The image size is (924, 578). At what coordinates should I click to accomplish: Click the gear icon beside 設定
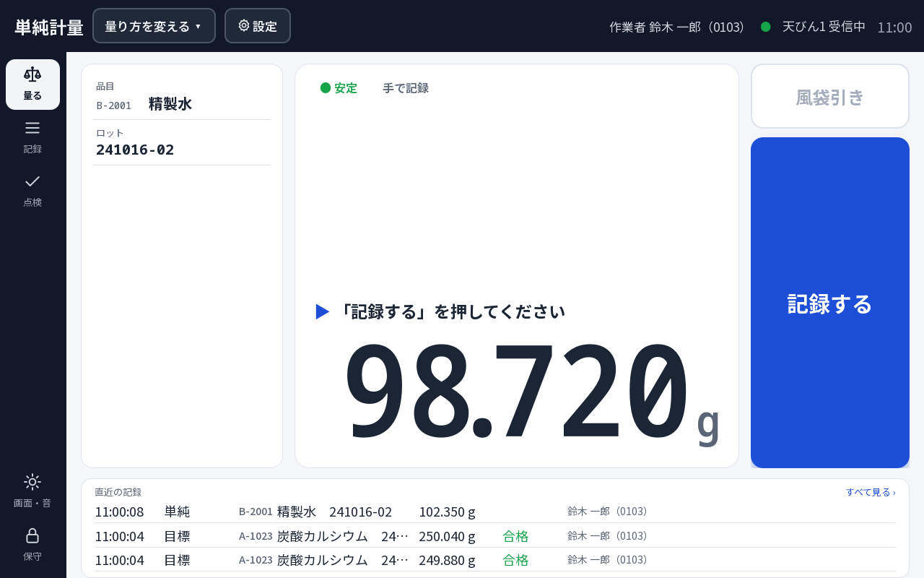[x=244, y=25]
